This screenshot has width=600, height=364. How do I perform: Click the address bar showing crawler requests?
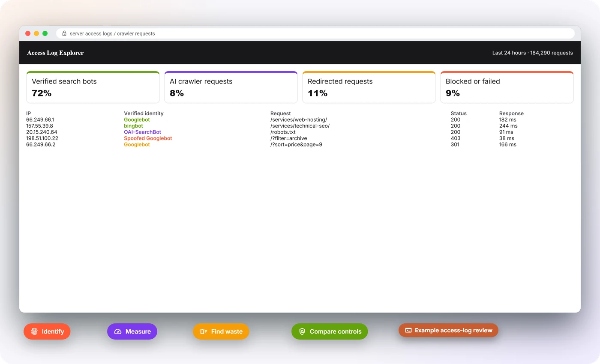click(315, 33)
